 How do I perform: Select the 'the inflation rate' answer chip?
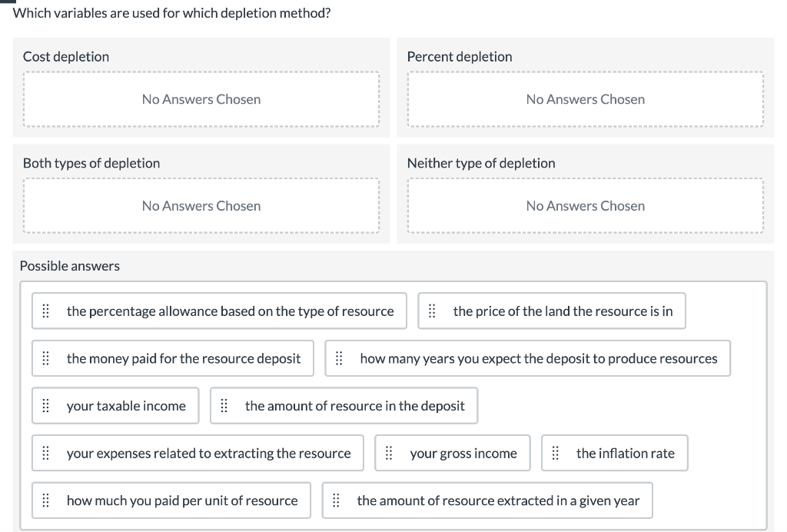614,453
